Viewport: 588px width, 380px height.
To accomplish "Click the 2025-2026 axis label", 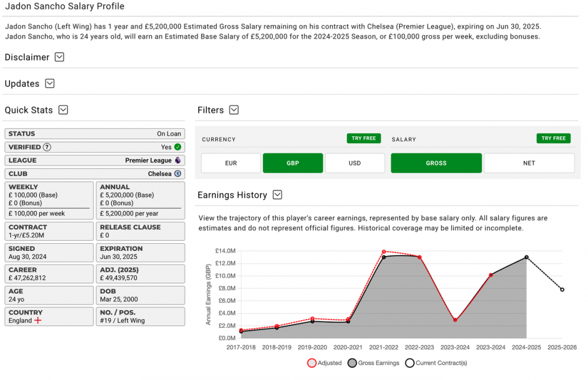I will tap(562, 347).
